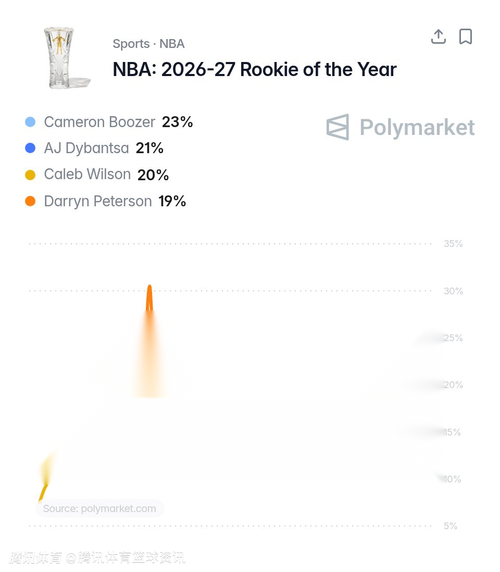This screenshot has height=572, width=500.
Task: Click the share upload icon
Action: click(438, 36)
